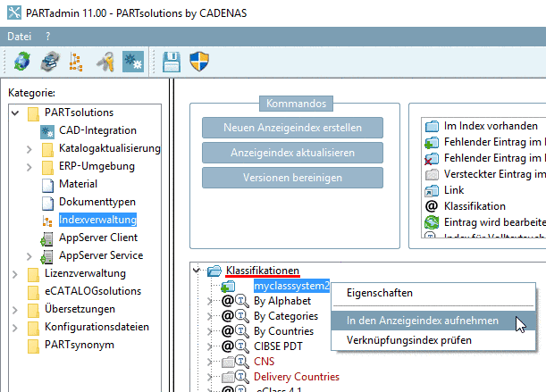Click Versionen bereinigen button
The width and height of the screenshot is (546, 392).
[292, 178]
